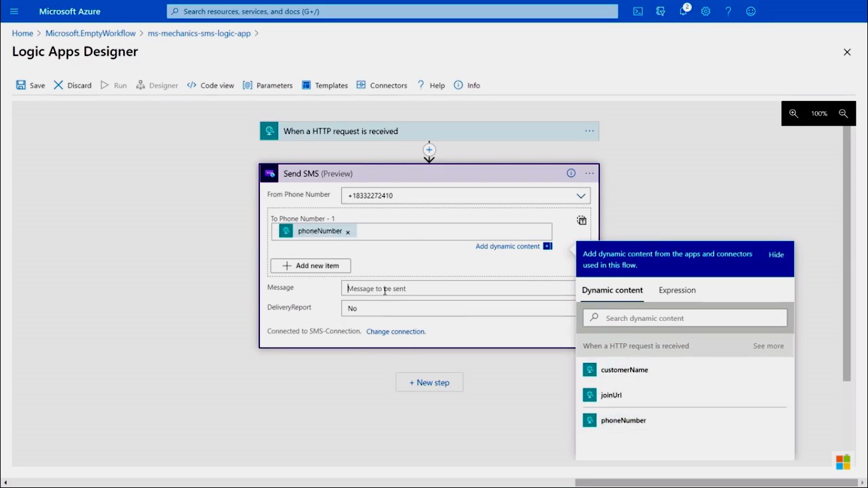
Task: Open the Directory and subscription filter icon
Action: point(661,11)
